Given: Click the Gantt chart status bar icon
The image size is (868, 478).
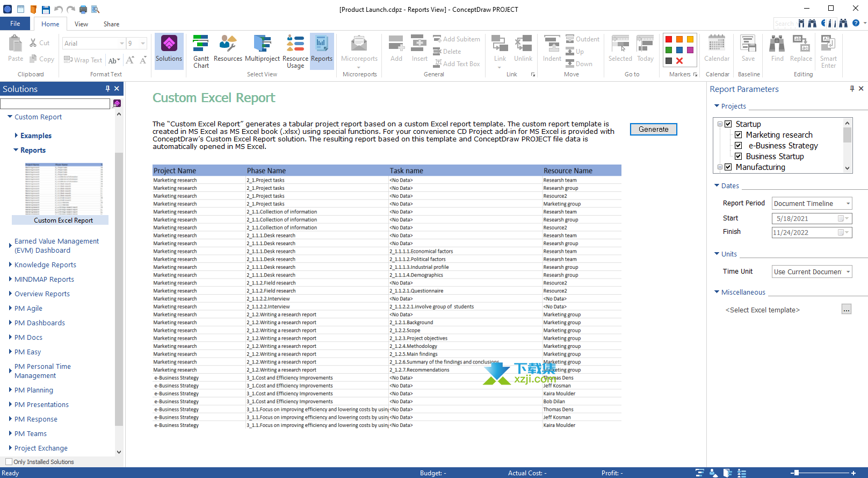Looking at the screenshot, I should click(700, 473).
